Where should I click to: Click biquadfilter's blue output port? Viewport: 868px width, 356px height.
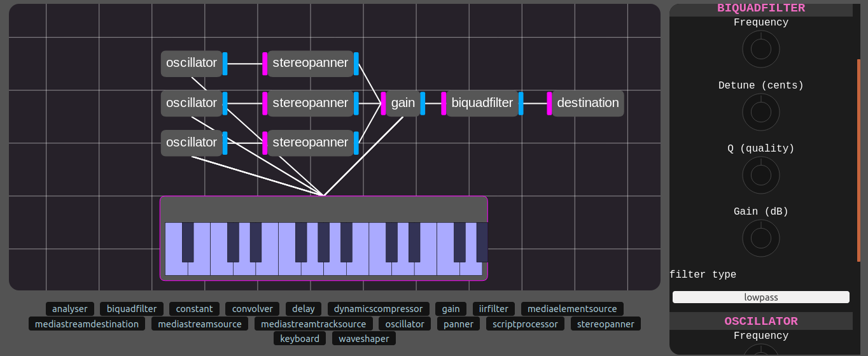(521, 103)
